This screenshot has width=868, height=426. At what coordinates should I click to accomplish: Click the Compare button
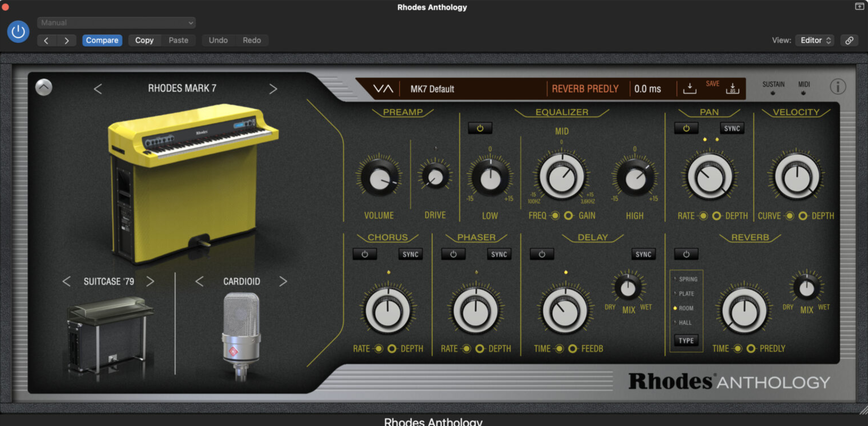pos(102,40)
